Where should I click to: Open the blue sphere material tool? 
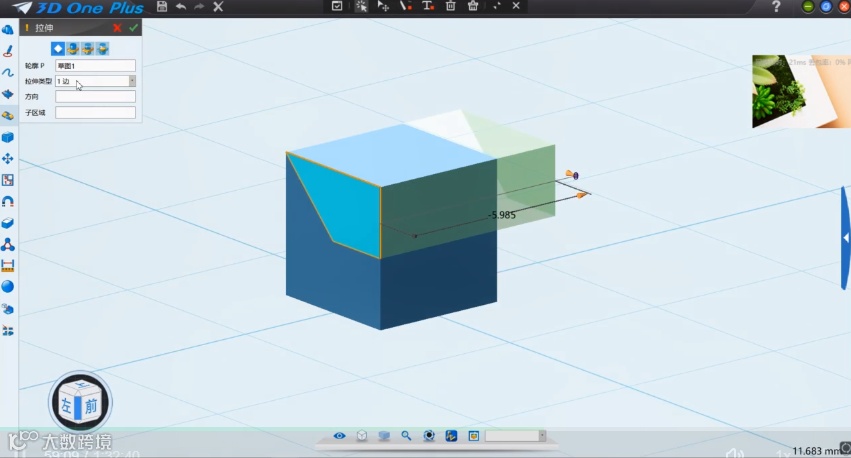[8, 287]
